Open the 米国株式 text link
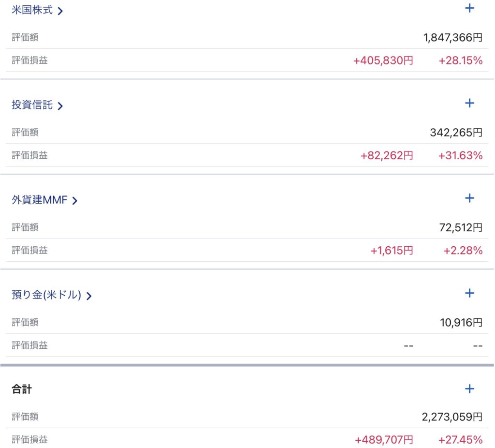Image resolution: width=495 pixels, height=448 pixels. [32, 10]
